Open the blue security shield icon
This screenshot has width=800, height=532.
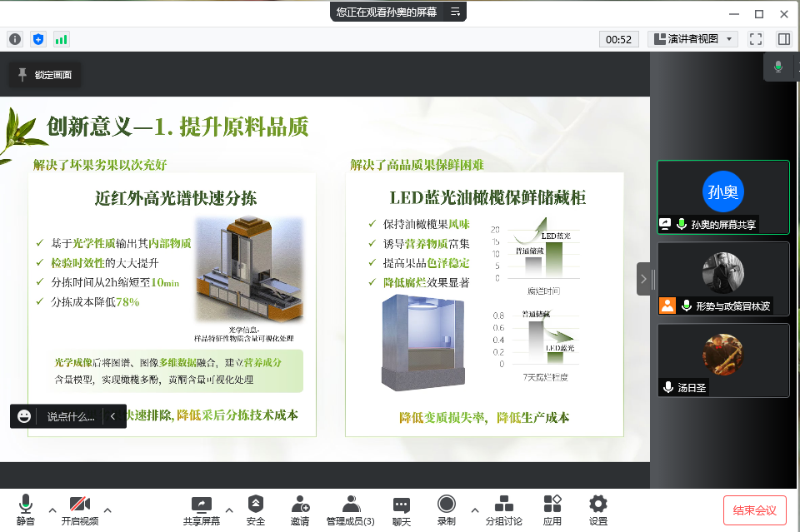38,39
